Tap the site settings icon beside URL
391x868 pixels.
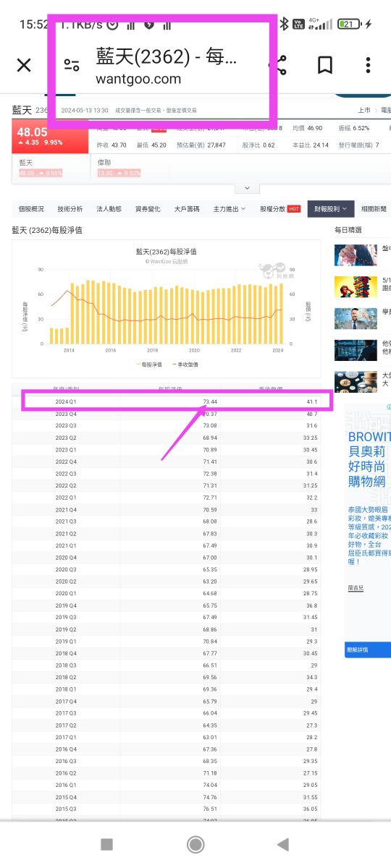coord(71,65)
